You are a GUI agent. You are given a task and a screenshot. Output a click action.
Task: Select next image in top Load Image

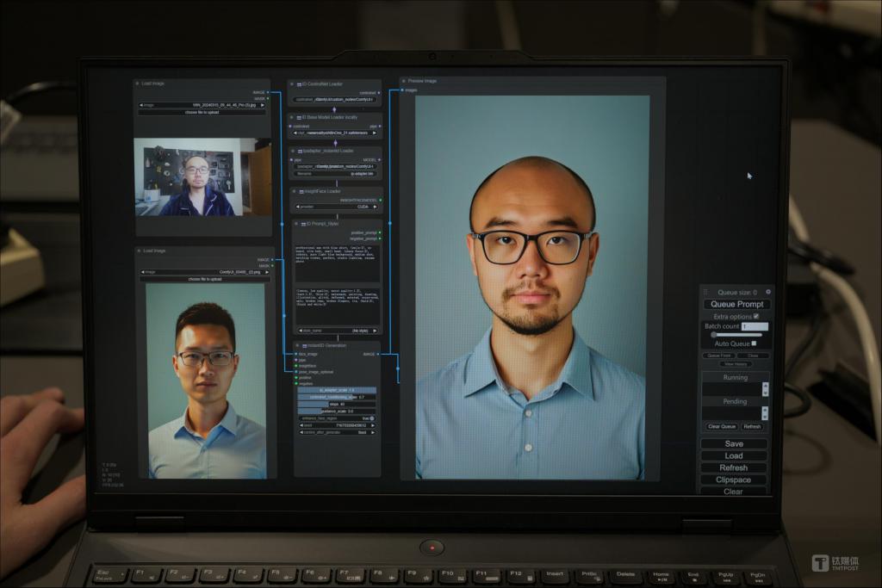pos(262,105)
